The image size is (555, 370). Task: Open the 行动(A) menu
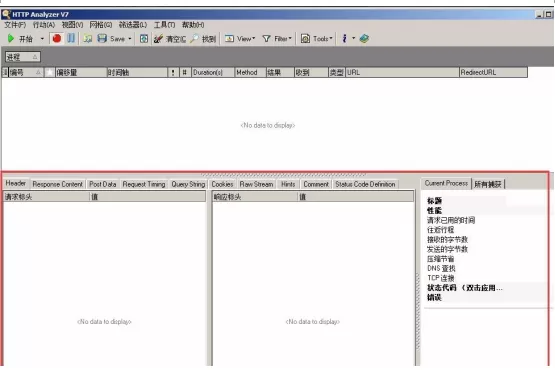[44, 25]
